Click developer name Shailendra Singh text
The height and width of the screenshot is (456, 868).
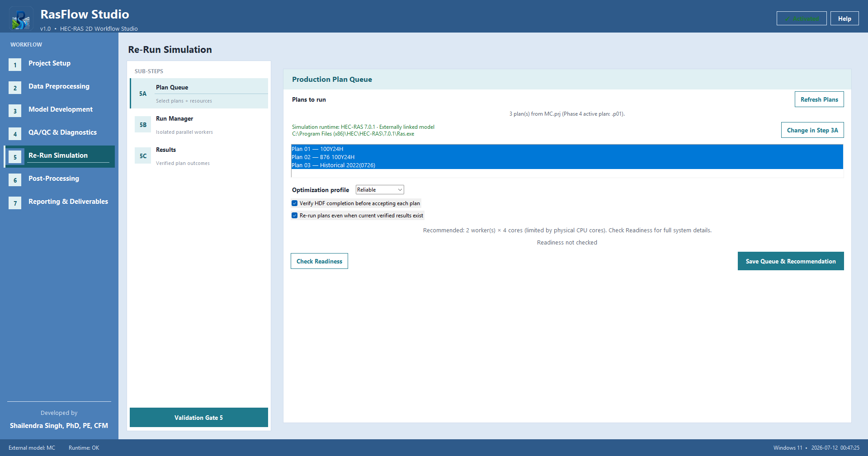[x=59, y=426]
